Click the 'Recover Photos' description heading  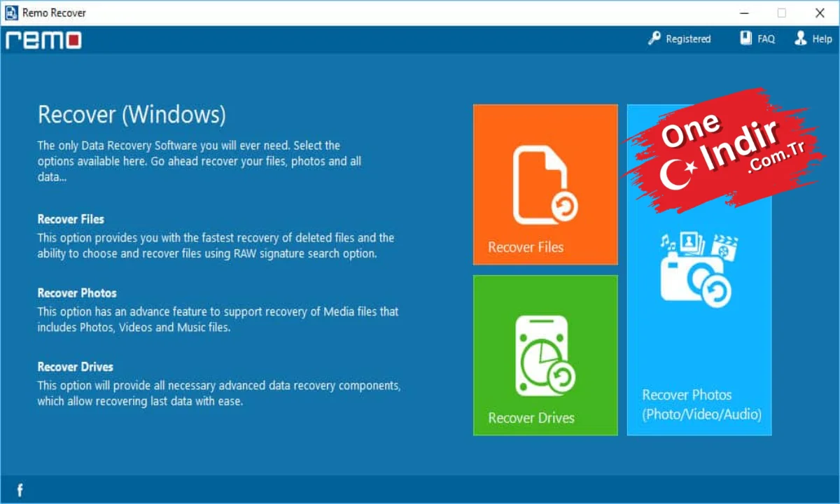(x=77, y=293)
